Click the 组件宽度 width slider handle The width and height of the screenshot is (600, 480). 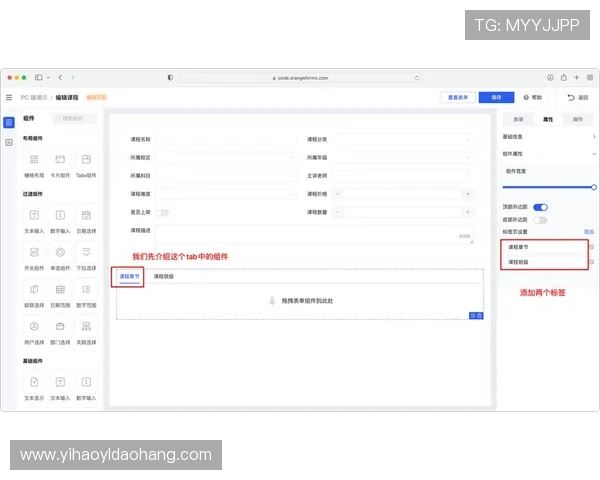(593, 187)
